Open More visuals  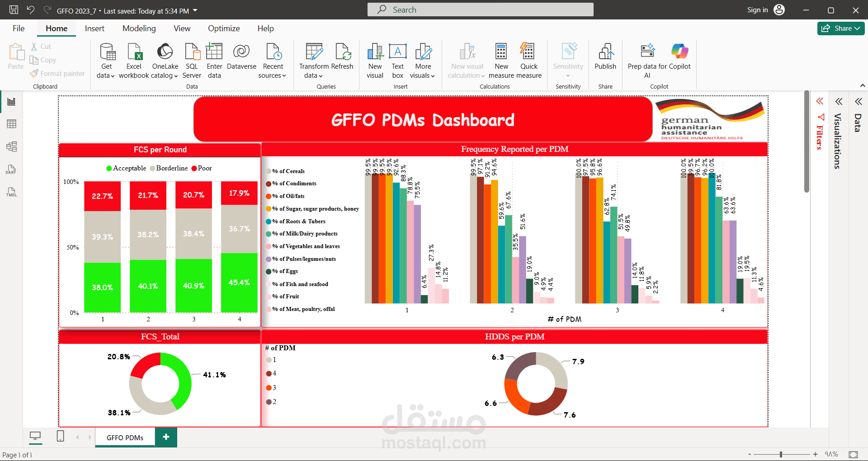click(423, 61)
